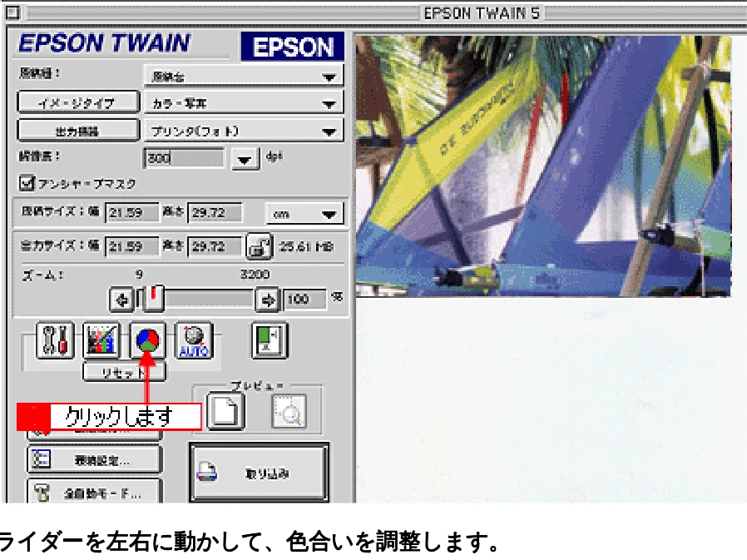Click the resolution 300 input field
Screen dimensions: 747x560
(183, 158)
